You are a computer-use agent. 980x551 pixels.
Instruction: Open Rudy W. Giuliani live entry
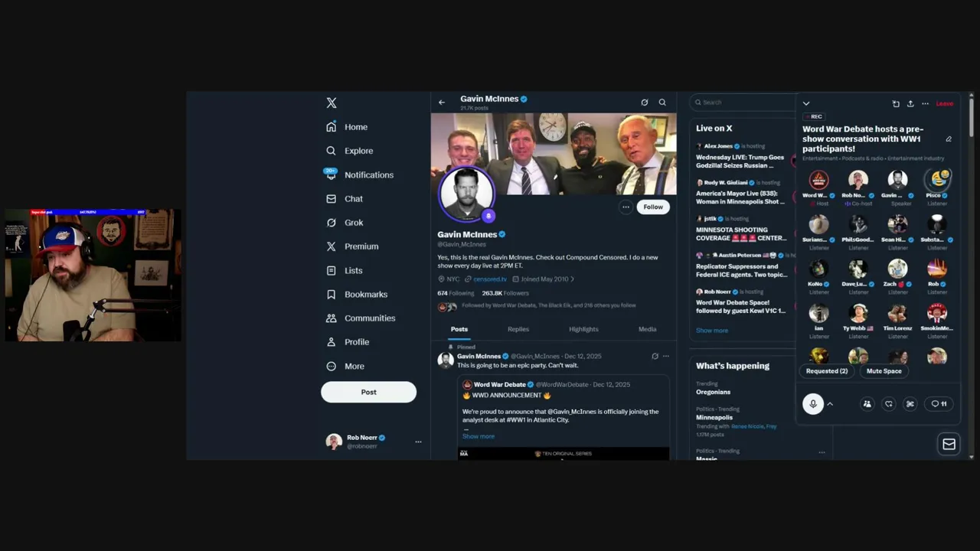743,192
